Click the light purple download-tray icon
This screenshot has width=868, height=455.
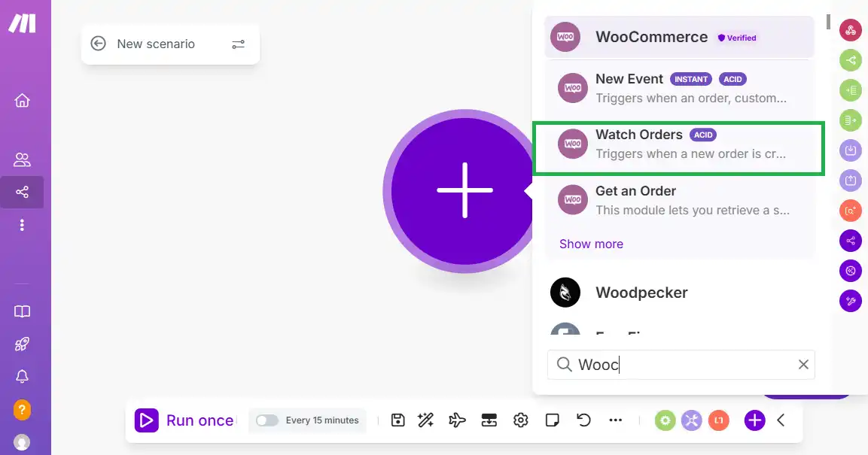coord(851,150)
